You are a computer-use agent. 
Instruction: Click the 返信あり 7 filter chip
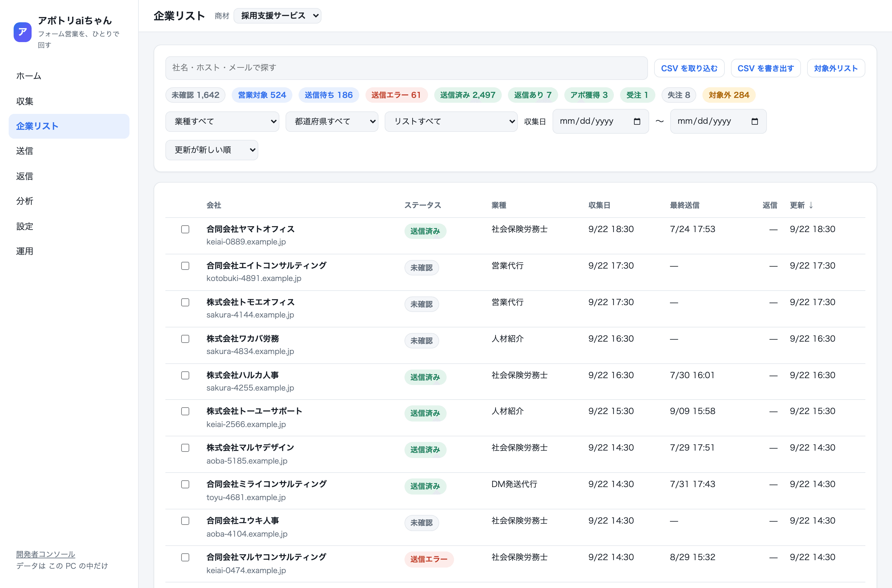pos(533,95)
